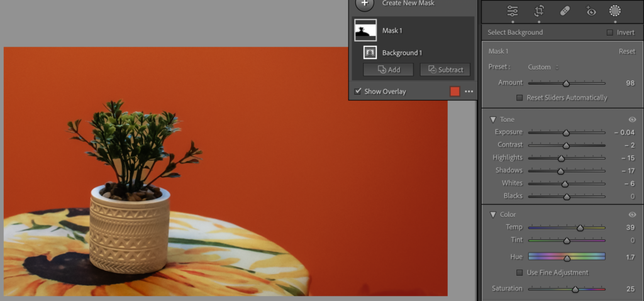Click the Add button

point(388,70)
